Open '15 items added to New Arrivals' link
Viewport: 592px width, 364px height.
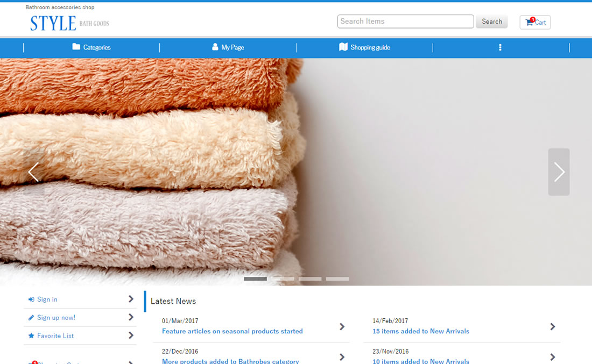pos(421,331)
